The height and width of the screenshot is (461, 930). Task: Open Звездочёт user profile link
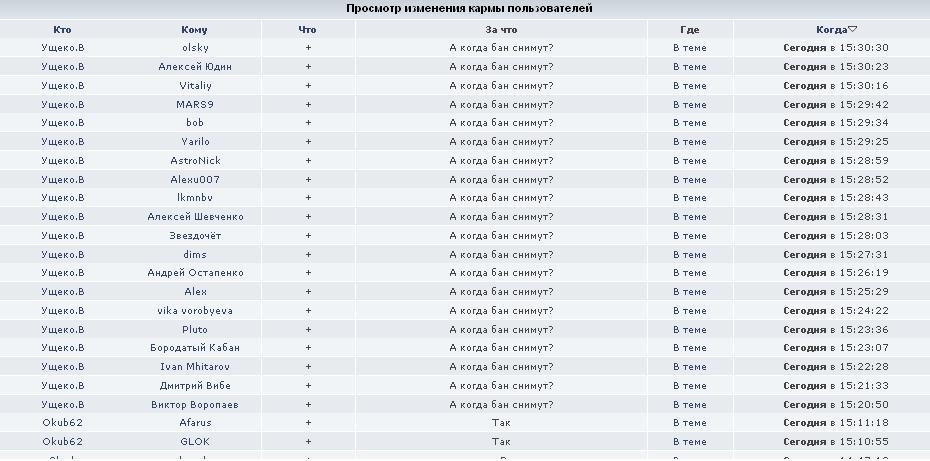[x=195, y=236]
